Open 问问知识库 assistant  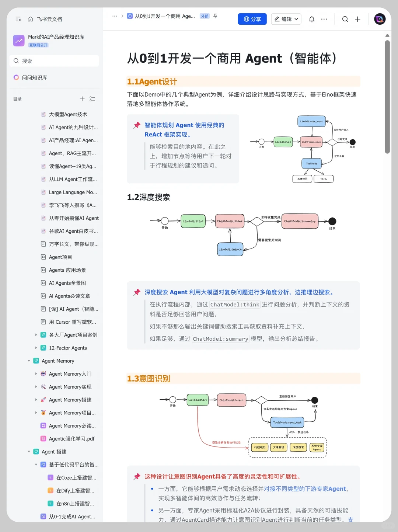(31, 77)
